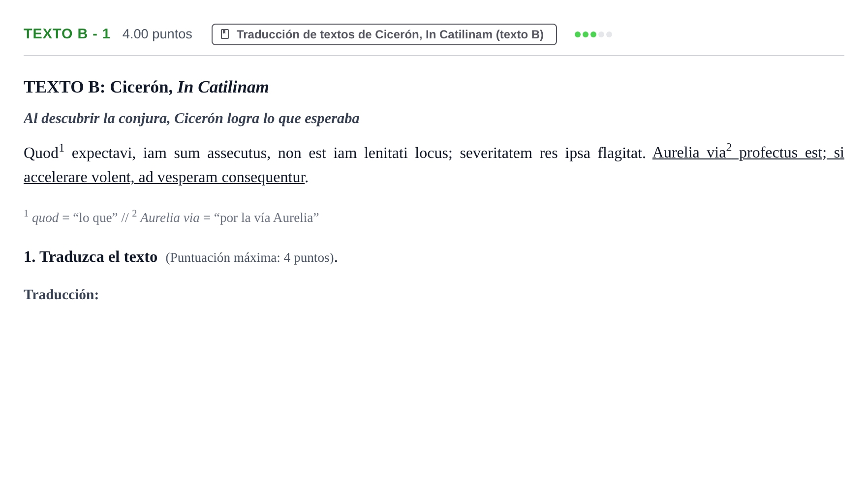
Task: Click the title TEXTO B: Cicerón, In Catilinam
Action: coord(146,87)
